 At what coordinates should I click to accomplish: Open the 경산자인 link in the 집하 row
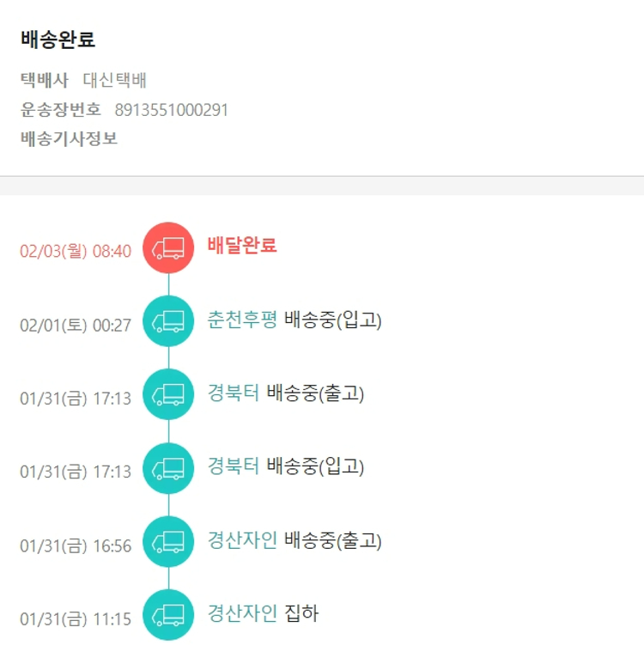(242, 614)
